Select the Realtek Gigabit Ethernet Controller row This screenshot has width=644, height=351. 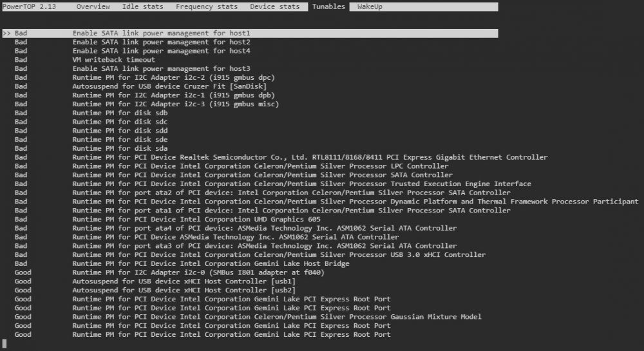pyautogui.click(x=281, y=157)
